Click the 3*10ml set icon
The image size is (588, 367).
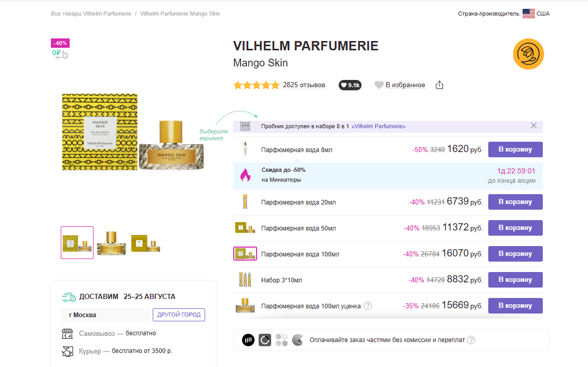coord(245,280)
